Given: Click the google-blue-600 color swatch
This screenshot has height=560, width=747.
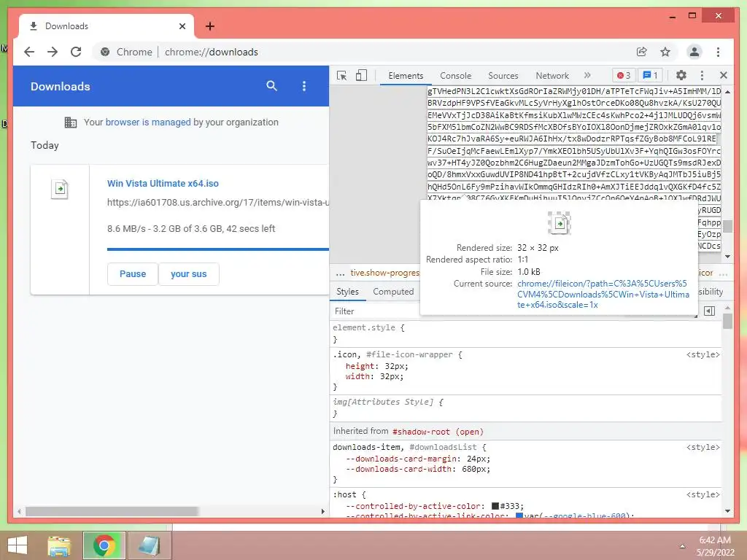Looking at the screenshot, I should tap(519, 516).
